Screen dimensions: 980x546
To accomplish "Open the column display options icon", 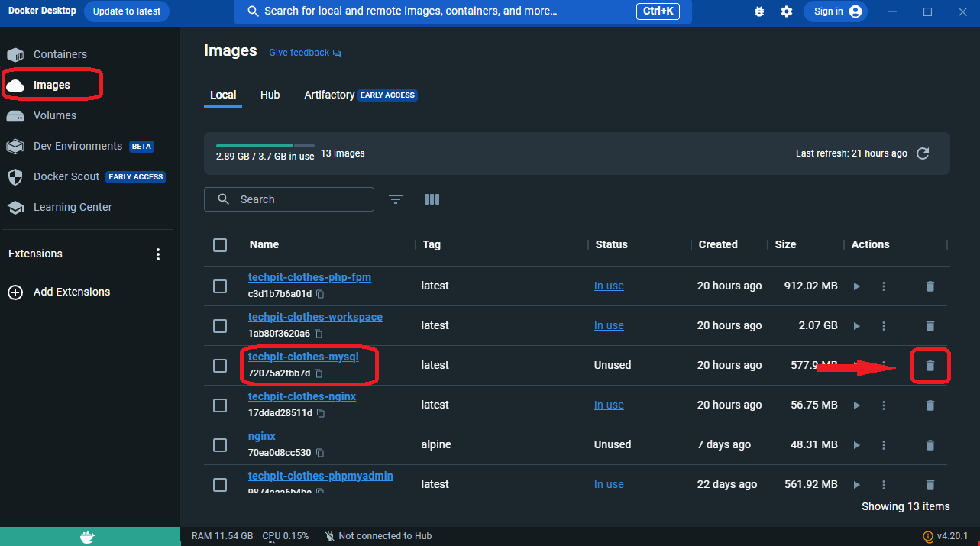I will [432, 199].
